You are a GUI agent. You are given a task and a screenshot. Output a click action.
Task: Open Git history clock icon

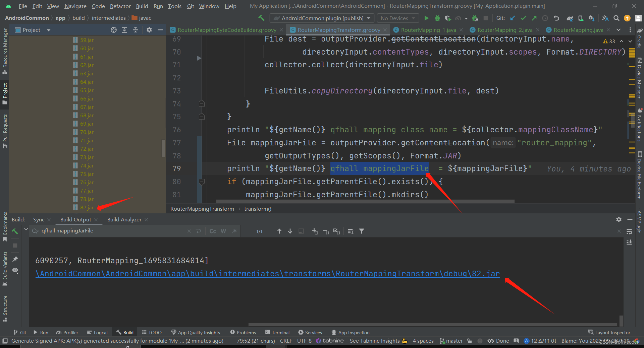(545, 18)
